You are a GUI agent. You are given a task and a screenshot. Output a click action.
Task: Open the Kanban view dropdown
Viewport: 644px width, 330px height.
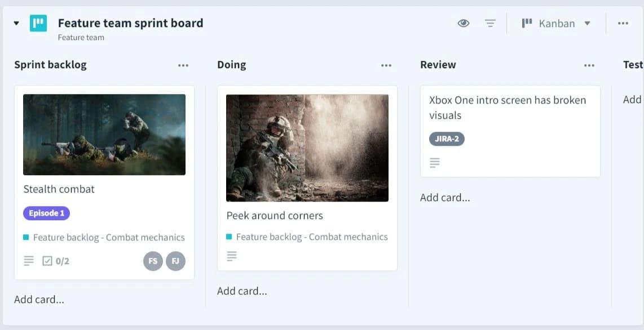click(556, 23)
